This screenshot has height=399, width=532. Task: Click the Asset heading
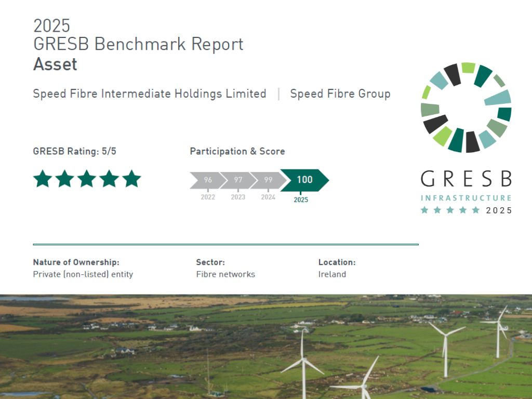click(55, 64)
